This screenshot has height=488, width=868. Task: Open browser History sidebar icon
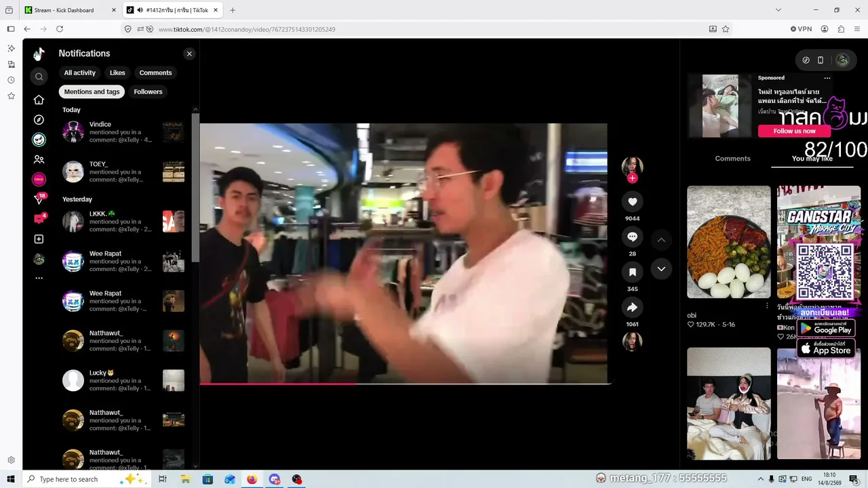pos(11,80)
